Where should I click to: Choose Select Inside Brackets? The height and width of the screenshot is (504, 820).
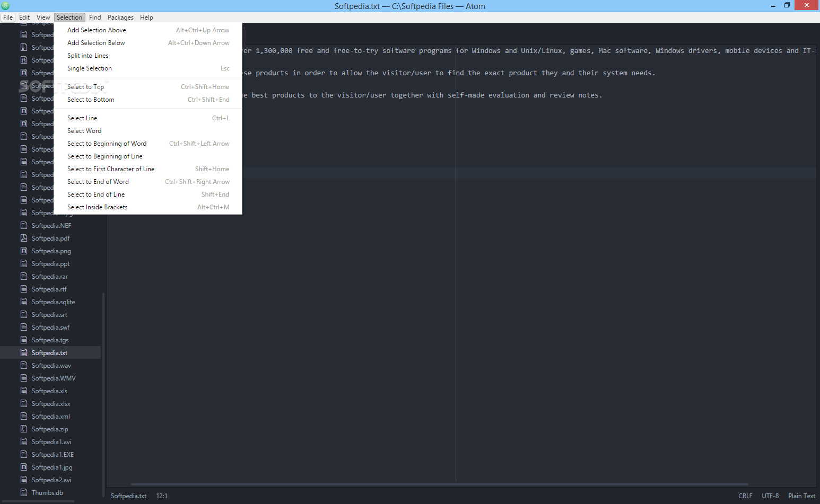[149, 207]
